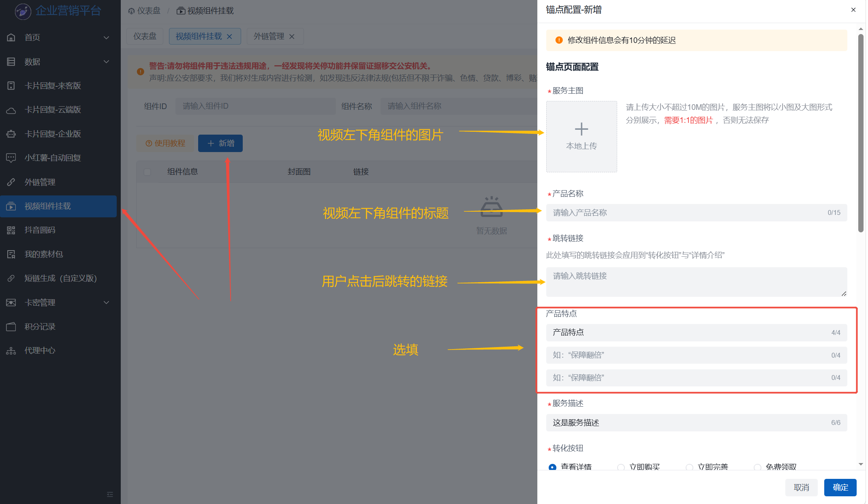Viewport: 868px width, 504px height.
Task: Click the third 如：“保障翻倍” feature input
Action: pos(697,377)
